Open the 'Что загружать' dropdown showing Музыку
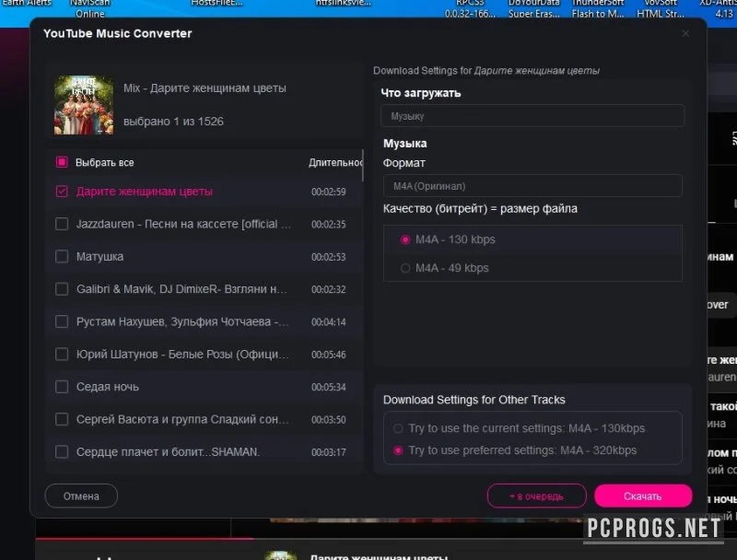The image size is (737, 560). click(x=532, y=116)
